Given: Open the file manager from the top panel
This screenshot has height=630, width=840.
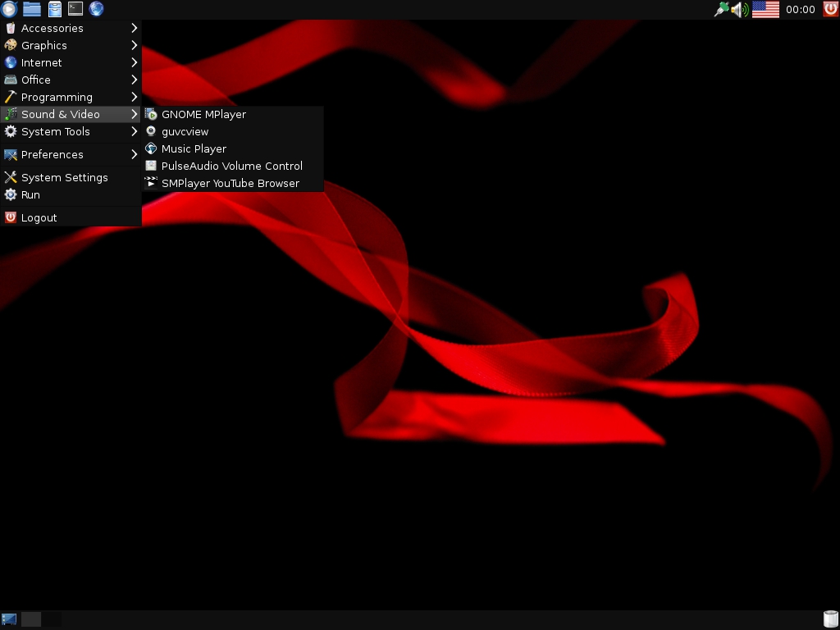Looking at the screenshot, I should click(x=32, y=9).
